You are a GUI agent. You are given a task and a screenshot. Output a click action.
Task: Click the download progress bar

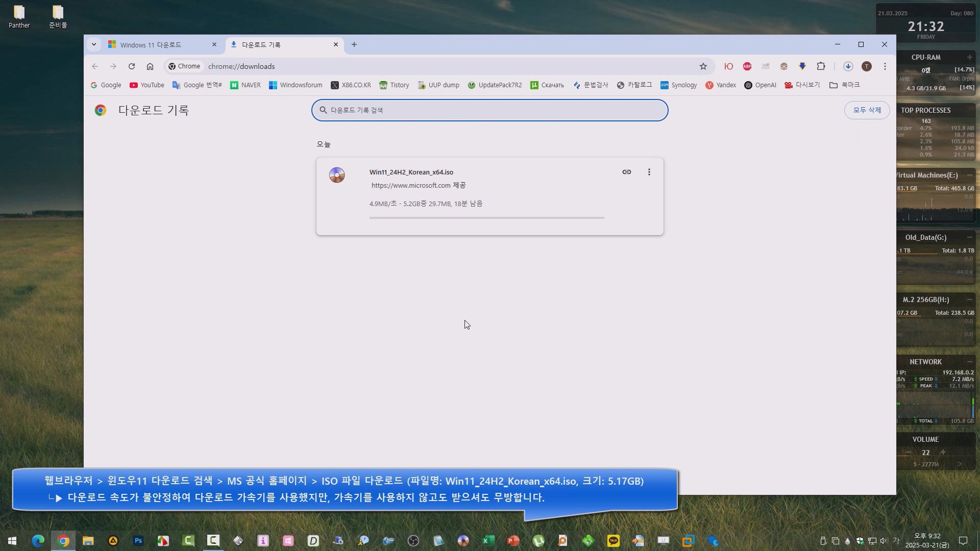pos(486,218)
